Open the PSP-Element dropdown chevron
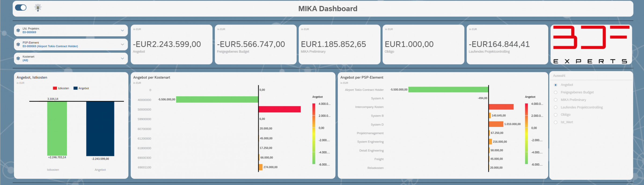This screenshot has width=644, height=185. tap(122, 44)
